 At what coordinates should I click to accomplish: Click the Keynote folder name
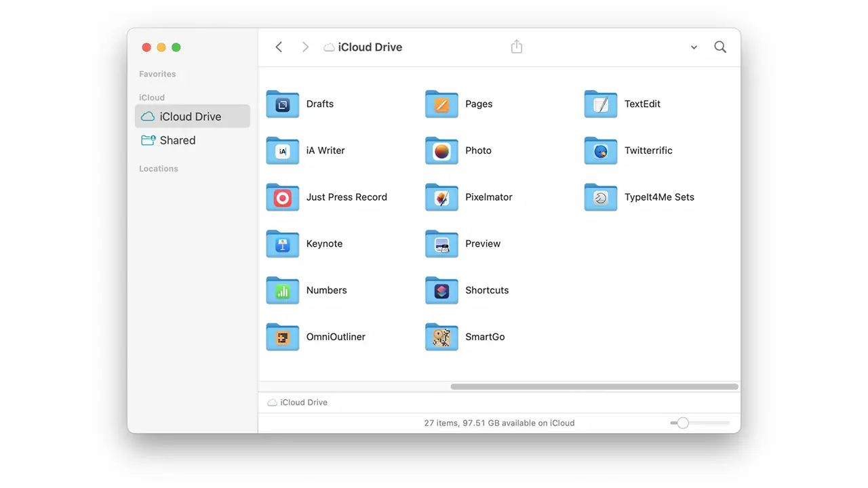pyautogui.click(x=324, y=244)
